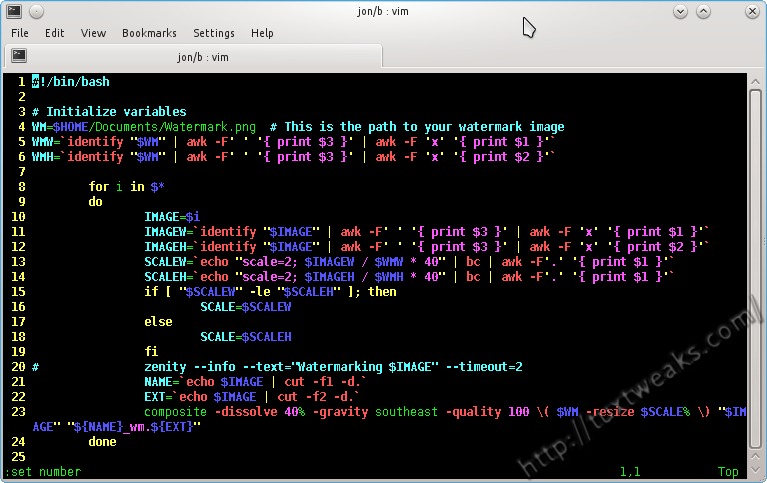Image resolution: width=767 pixels, height=483 pixels.
Task: Click IMAGE=$i on line 10
Action: coord(172,217)
